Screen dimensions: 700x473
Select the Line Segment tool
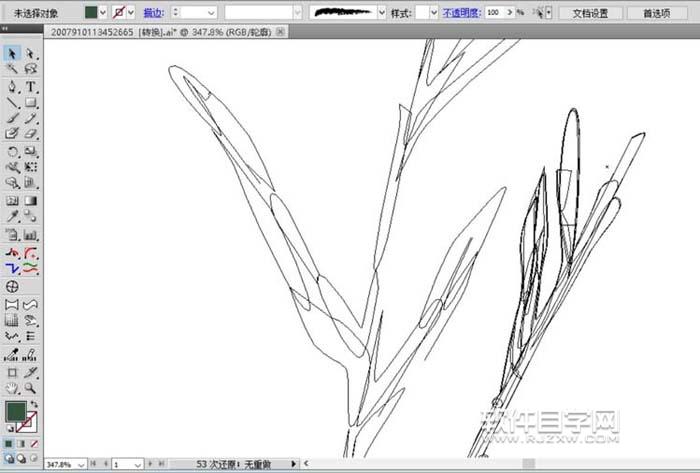pos(12,103)
